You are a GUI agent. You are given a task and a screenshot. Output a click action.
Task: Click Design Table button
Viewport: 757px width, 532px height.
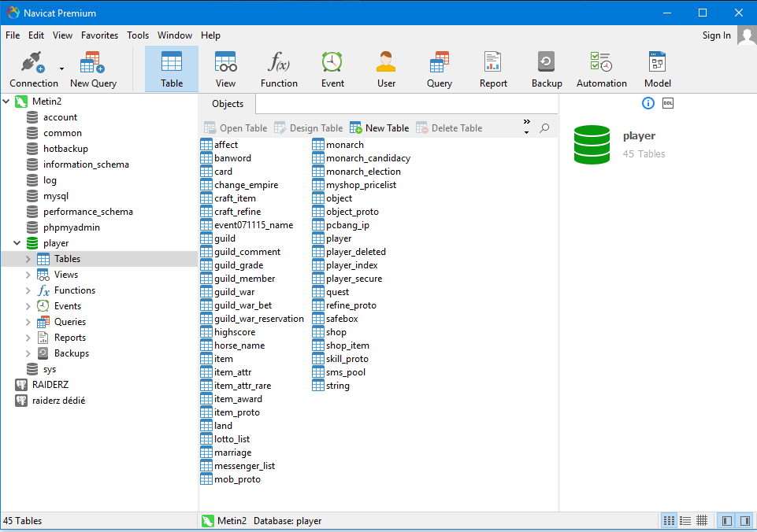coord(309,128)
